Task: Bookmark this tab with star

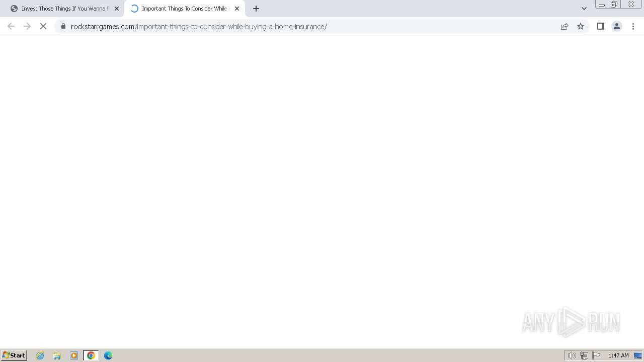Action: pos(581,26)
